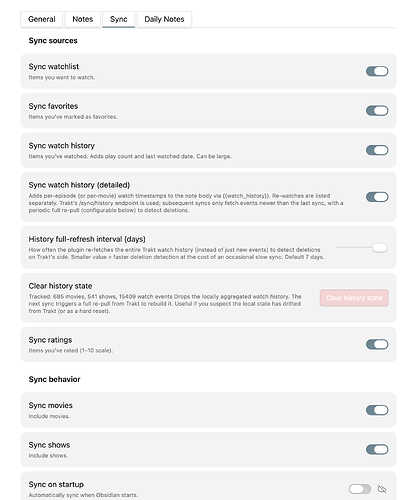Screen dimensions: 414x500
Task: Click the red Clear history state button
Action: pos(354,298)
